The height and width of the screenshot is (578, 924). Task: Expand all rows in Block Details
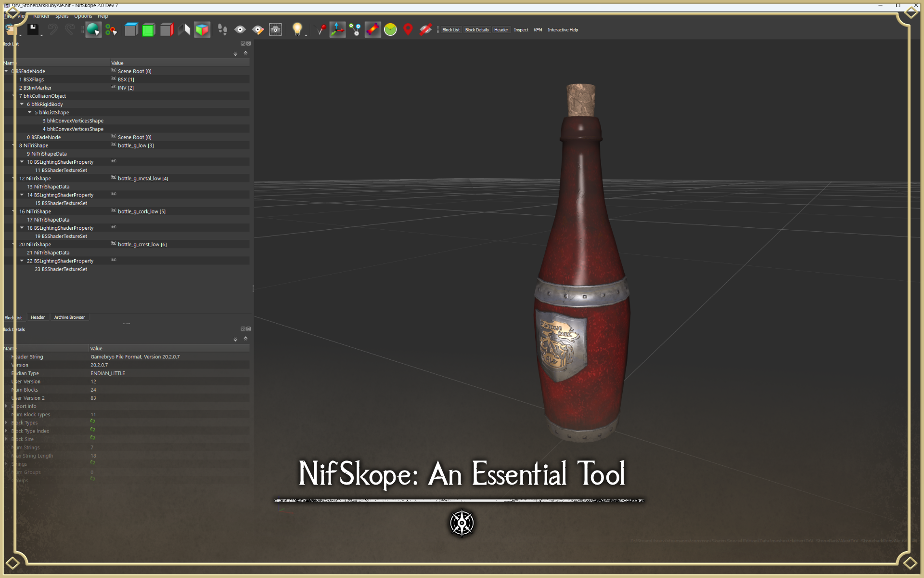[235, 339]
